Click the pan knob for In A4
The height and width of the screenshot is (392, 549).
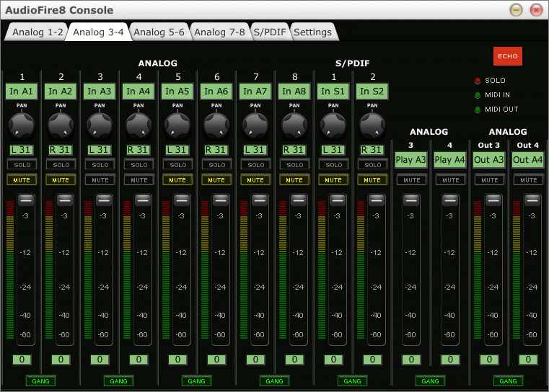point(139,125)
